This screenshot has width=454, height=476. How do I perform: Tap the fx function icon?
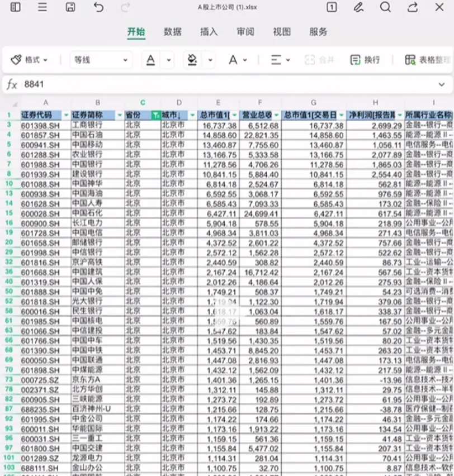point(12,84)
